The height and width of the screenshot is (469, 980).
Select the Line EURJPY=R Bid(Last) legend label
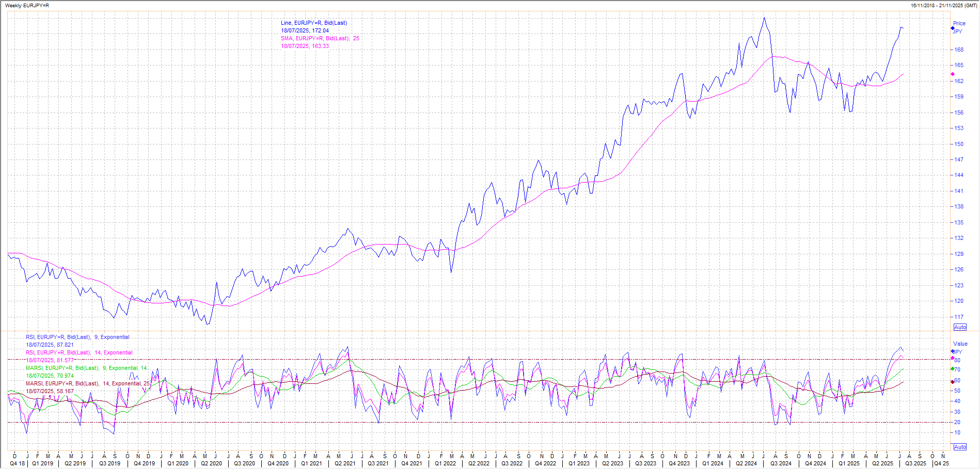313,23
